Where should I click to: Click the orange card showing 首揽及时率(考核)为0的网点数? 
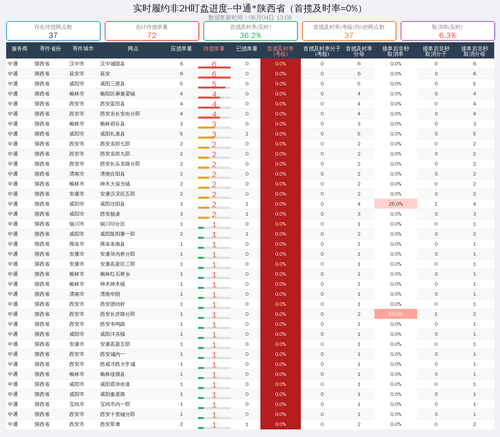349,31
